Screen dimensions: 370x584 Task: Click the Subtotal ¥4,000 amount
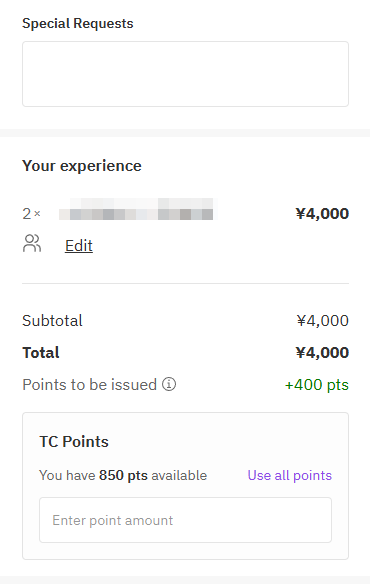click(x=323, y=321)
